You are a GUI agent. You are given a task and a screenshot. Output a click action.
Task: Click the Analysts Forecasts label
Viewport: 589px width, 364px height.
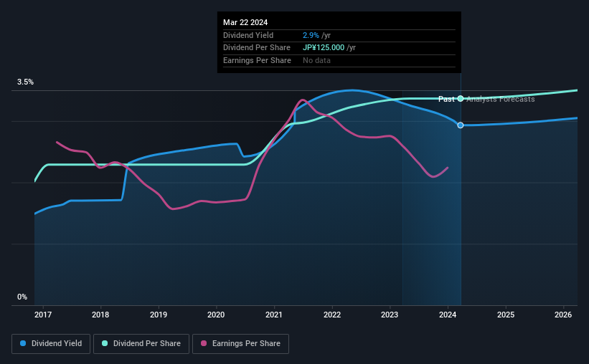500,99
